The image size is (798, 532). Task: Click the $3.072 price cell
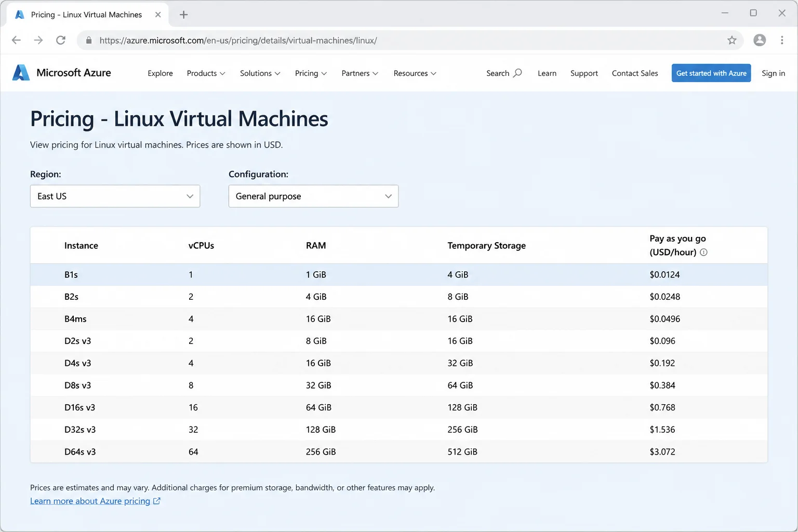662,452
